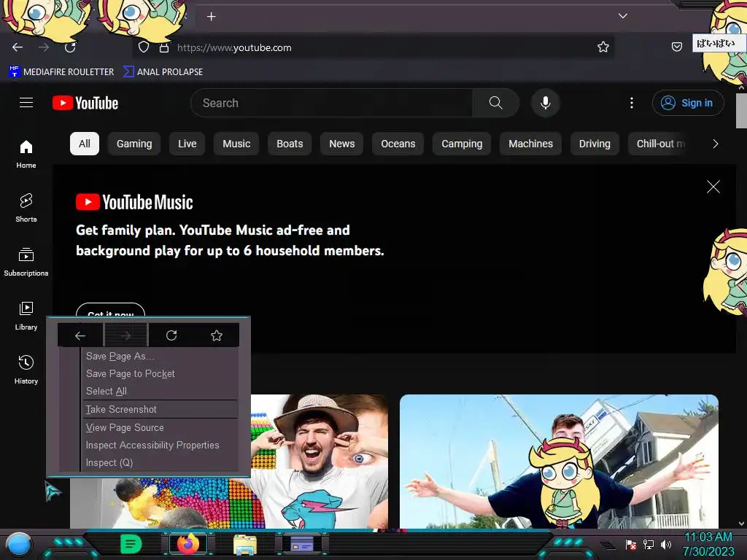Open the Action Center flag tray icon
The image size is (747, 560).
click(631, 544)
